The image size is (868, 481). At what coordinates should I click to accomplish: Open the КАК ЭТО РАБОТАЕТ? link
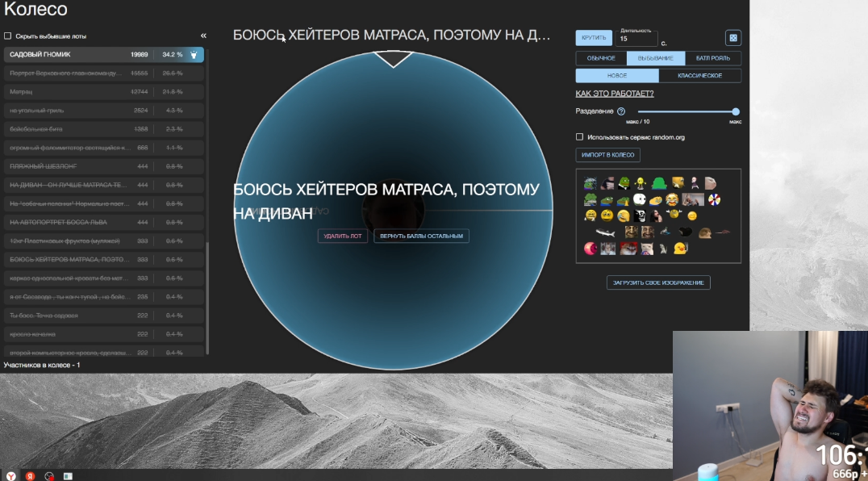[615, 94]
